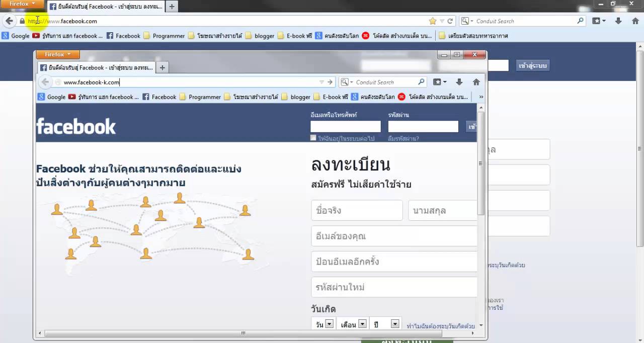Select the Facebook tab in the front window
The image size is (644, 343).
pyautogui.click(x=97, y=67)
